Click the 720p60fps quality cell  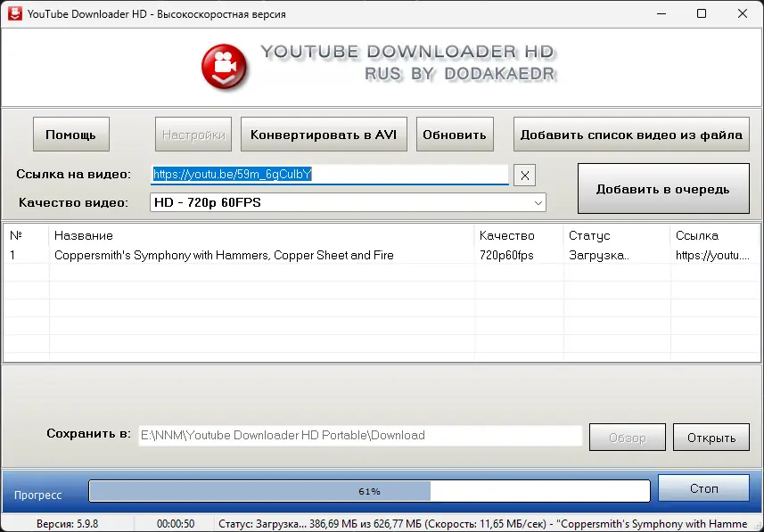pos(506,255)
